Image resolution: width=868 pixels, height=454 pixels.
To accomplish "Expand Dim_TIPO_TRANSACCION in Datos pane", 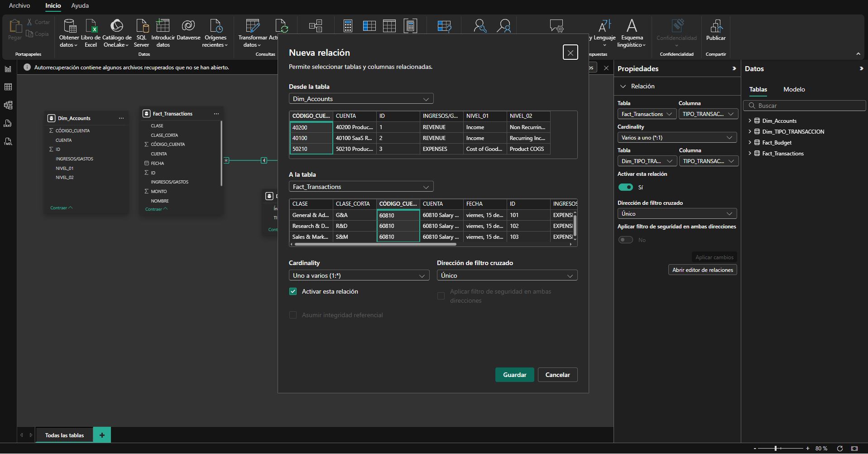I will [x=750, y=131].
